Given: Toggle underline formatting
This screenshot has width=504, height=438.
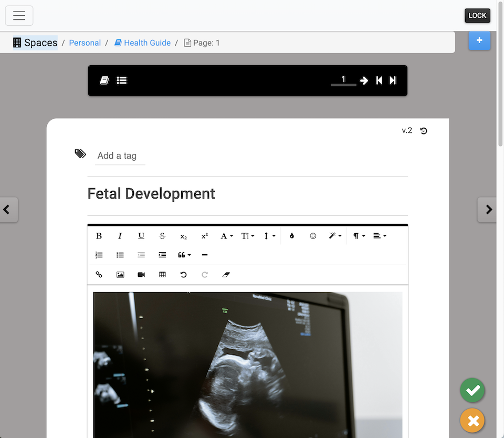Looking at the screenshot, I should click(141, 236).
